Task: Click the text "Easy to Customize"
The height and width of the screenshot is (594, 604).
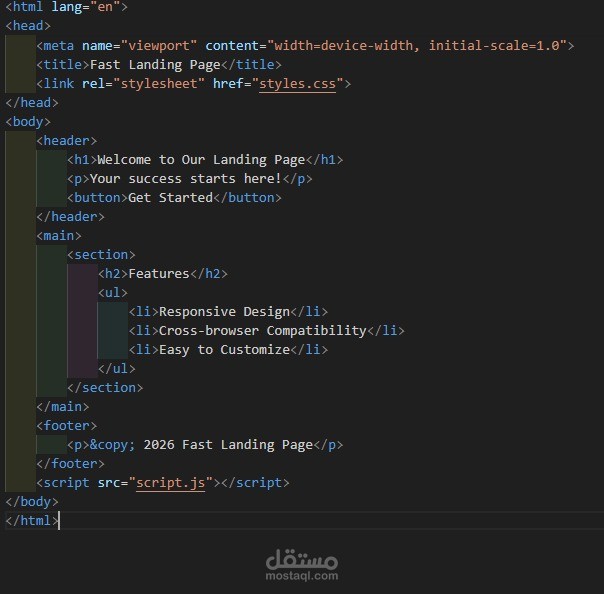Action: [x=224, y=350]
